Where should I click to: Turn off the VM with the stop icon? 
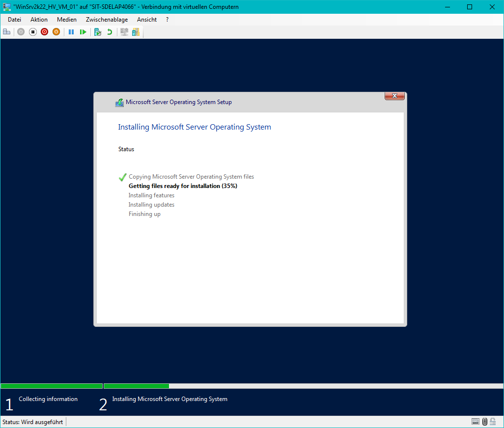32,32
